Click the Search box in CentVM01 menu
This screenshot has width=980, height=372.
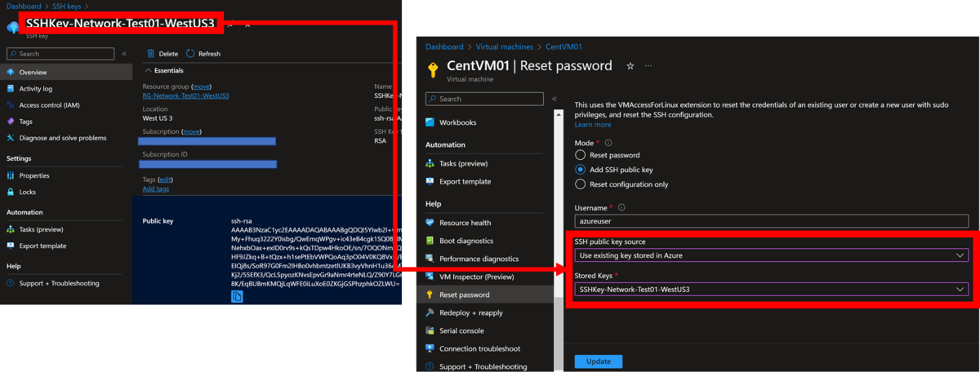[484, 99]
